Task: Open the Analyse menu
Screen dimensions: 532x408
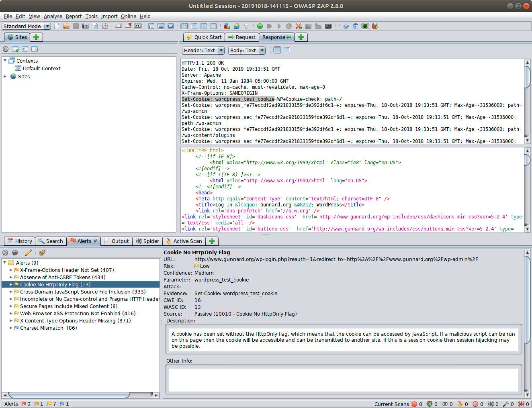Action: [x=53, y=16]
